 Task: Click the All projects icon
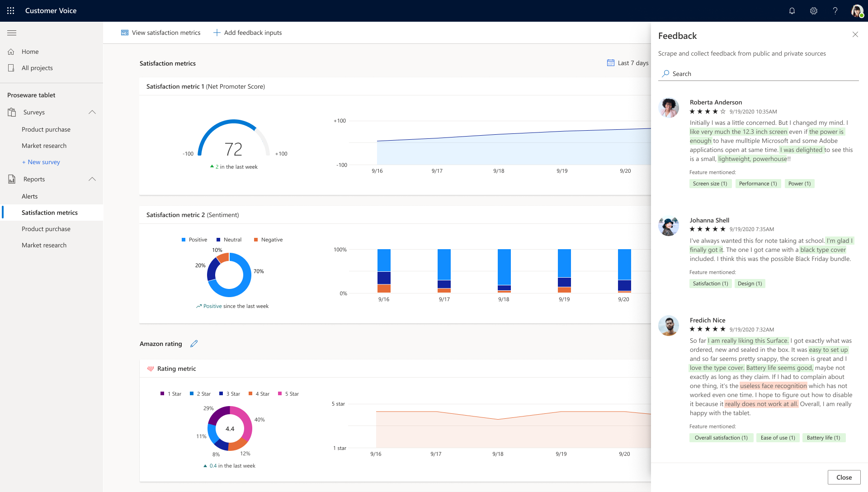coord(11,68)
